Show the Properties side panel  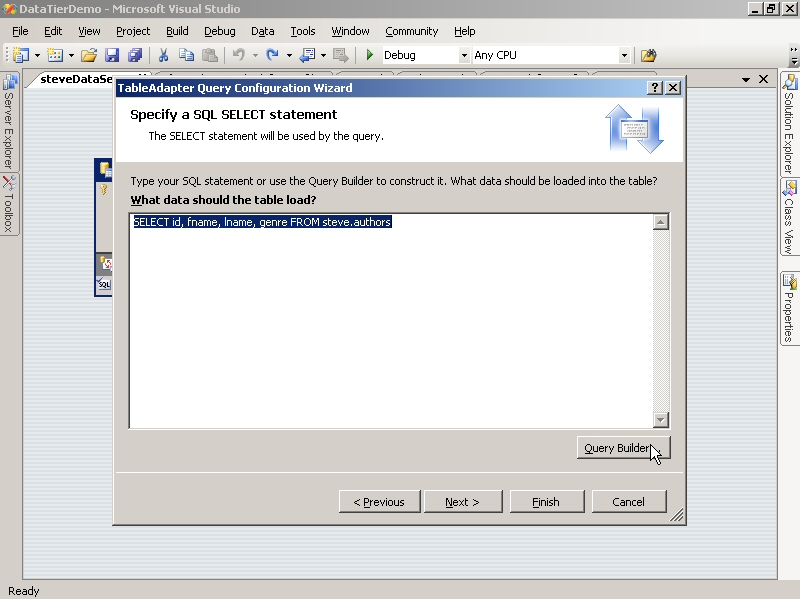pos(789,309)
